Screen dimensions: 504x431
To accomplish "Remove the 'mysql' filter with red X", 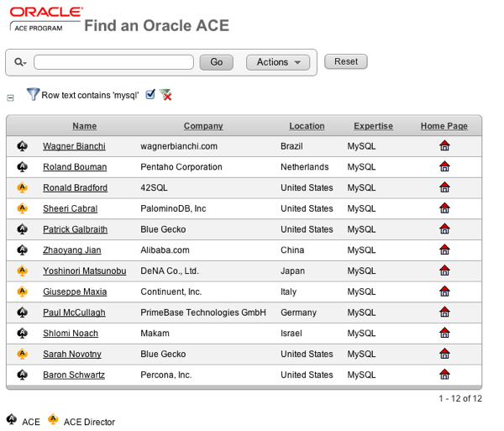I will (x=165, y=95).
